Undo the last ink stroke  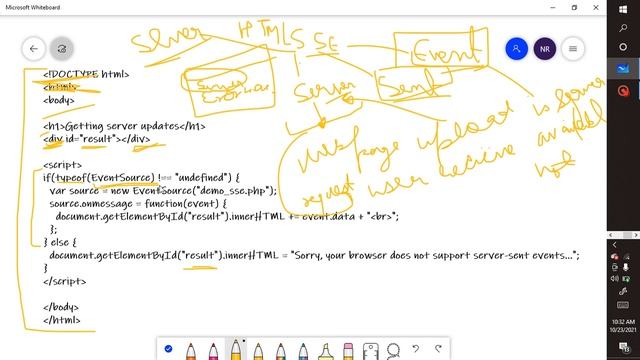pos(416,349)
